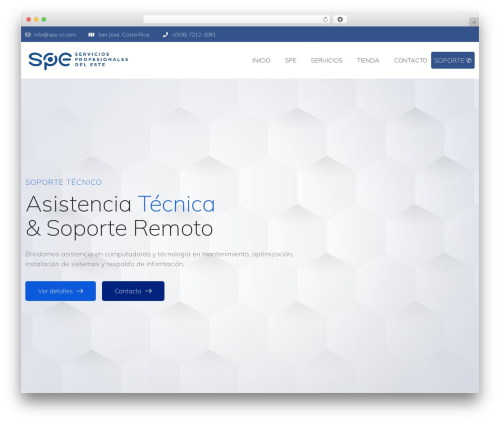Click the envelope icon beside info@spe-cr.com
This screenshot has width=500, height=423.
click(28, 35)
